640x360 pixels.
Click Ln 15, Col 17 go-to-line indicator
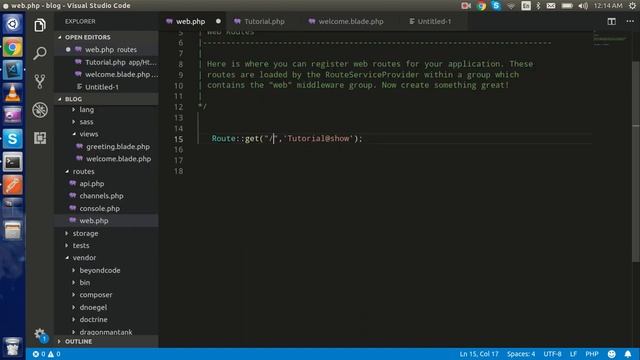(479, 354)
